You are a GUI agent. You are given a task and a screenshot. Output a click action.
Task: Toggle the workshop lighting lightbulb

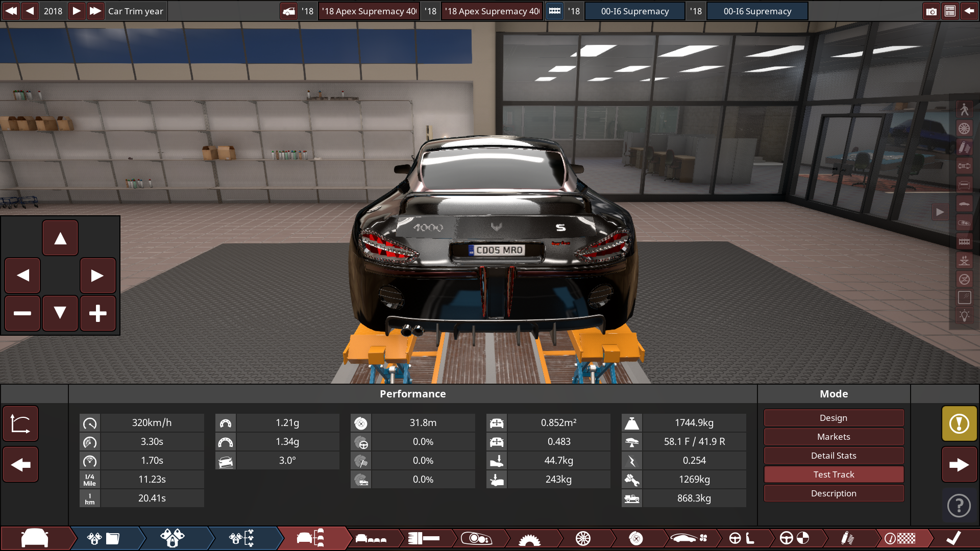[965, 316]
